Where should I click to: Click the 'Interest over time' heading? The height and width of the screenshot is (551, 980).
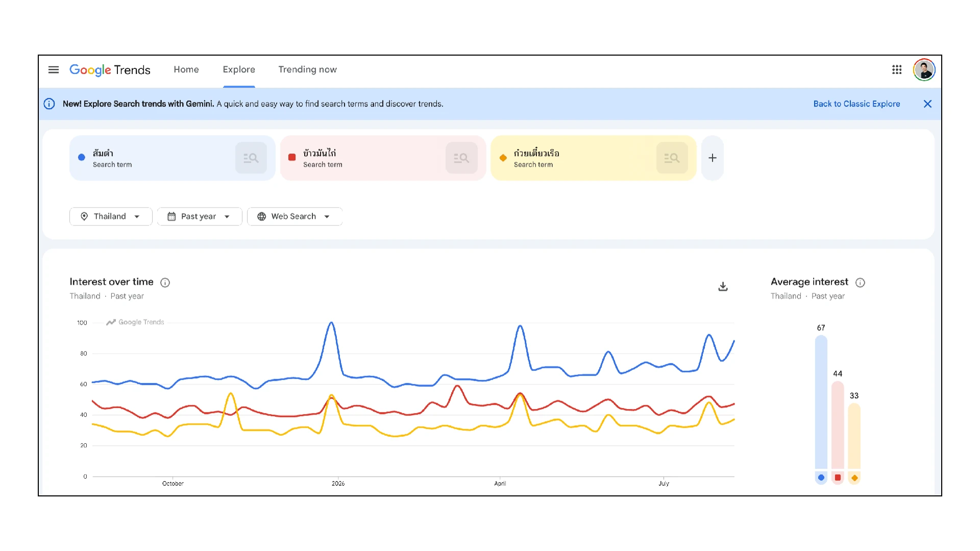tap(111, 282)
